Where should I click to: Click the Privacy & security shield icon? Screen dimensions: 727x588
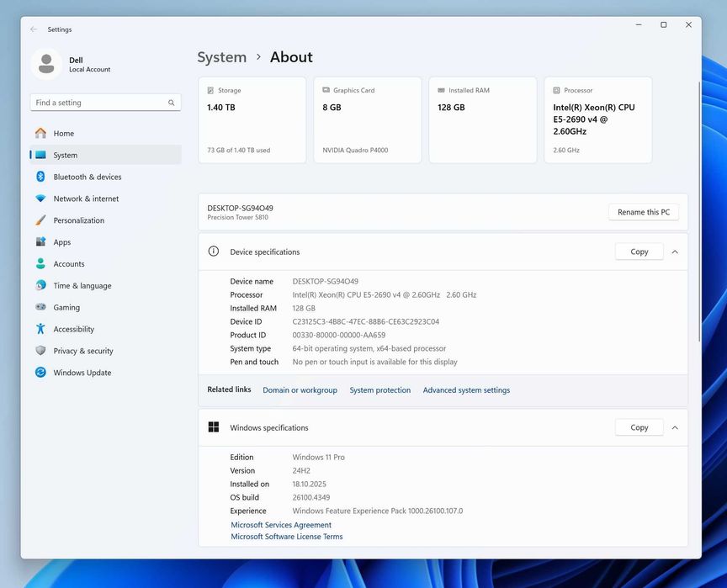[x=40, y=350]
